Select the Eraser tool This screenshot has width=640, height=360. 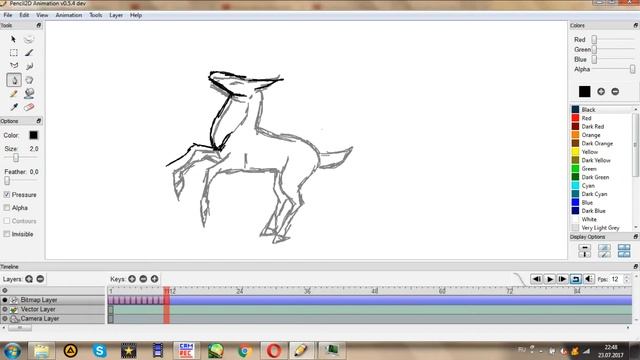point(29,107)
